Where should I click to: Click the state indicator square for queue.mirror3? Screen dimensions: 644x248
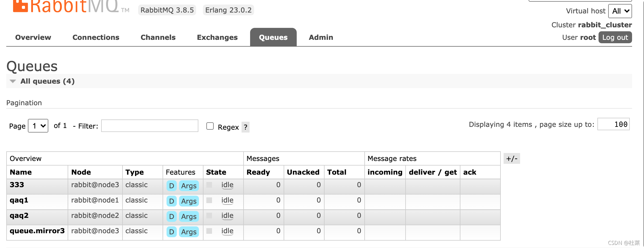(209, 231)
